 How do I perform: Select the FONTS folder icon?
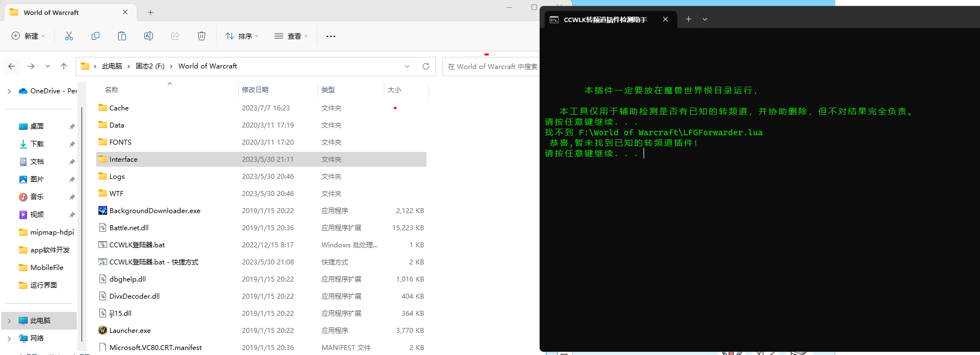(103, 142)
